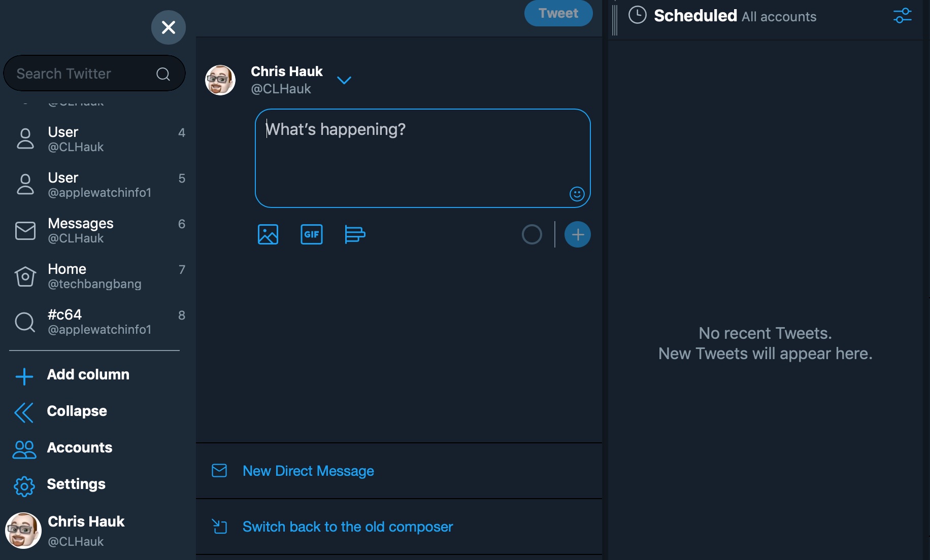
Task: Click New Direct Message link
Action: point(308,471)
